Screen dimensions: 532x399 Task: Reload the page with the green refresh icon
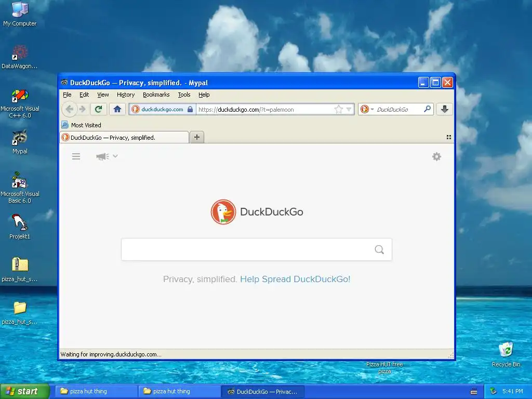coord(98,109)
